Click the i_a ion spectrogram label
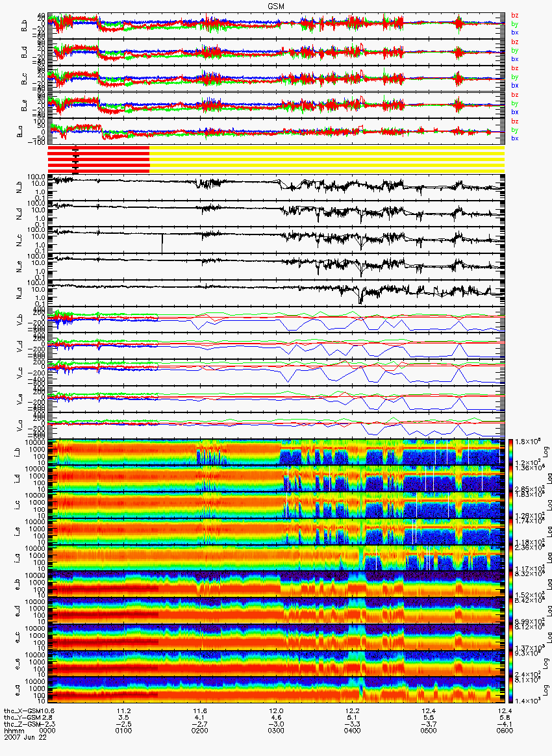The width and height of the screenshot is (552, 756). pyautogui.click(x=16, y=559)
